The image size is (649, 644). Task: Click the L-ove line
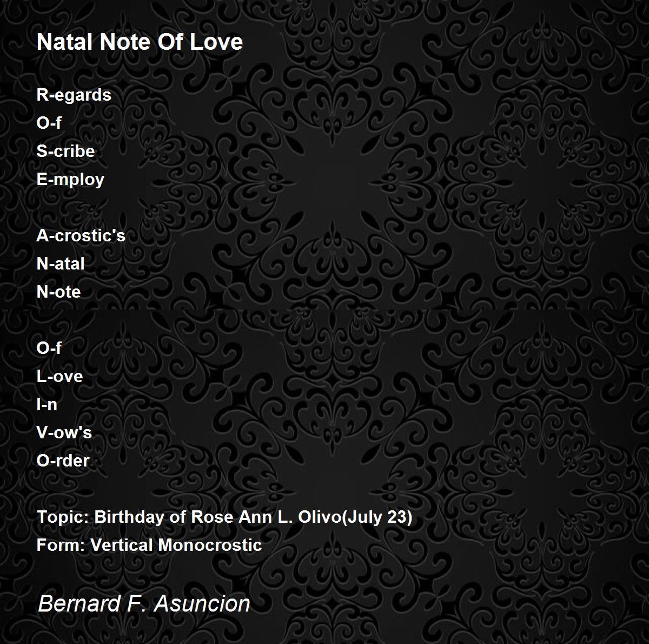pyautogui.click(x=60, y=376)
